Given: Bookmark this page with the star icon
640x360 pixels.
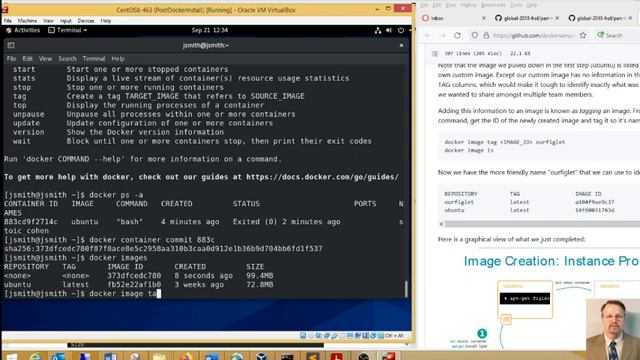Looking at the screenshot, I should coord(583,36).
